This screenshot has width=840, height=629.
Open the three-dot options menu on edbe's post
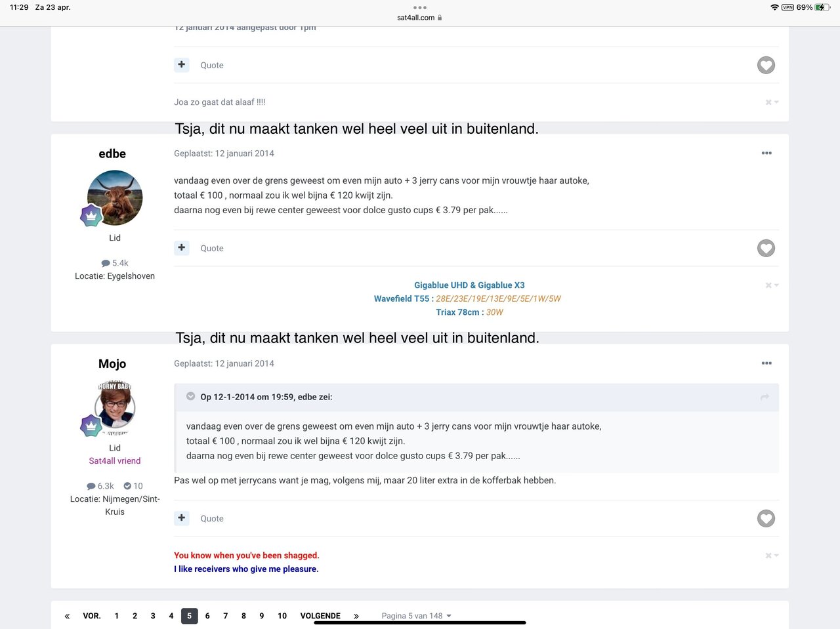(x=766, y=153)
